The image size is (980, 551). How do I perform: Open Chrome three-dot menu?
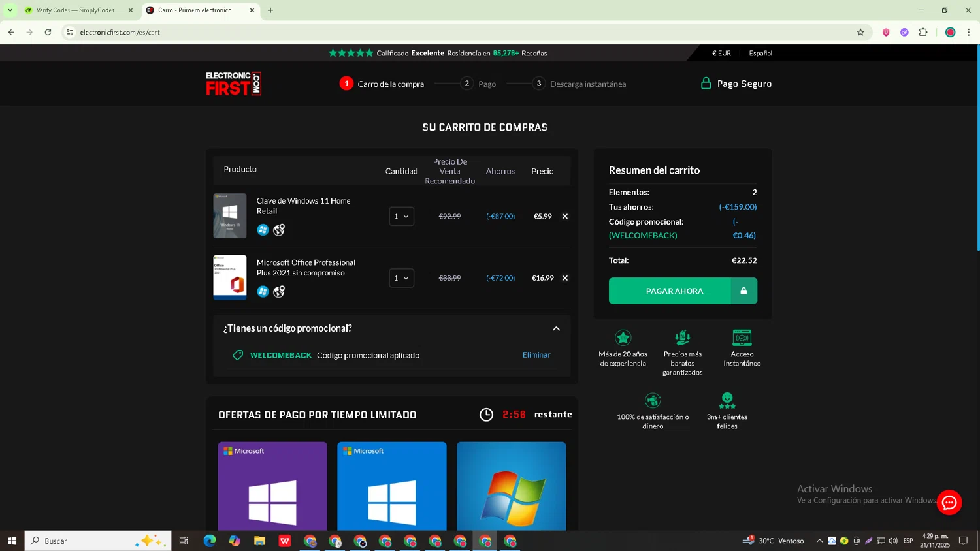tap(969, 32)
